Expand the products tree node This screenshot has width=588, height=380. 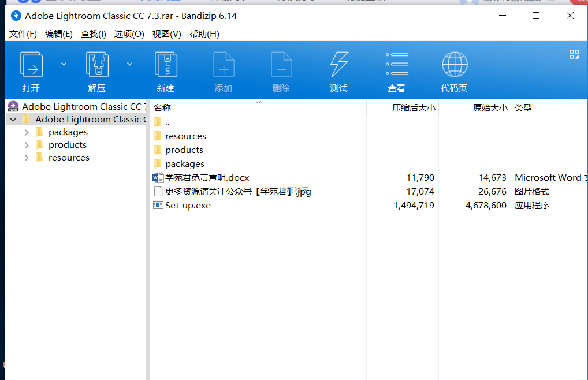click(x=27, y=145)
